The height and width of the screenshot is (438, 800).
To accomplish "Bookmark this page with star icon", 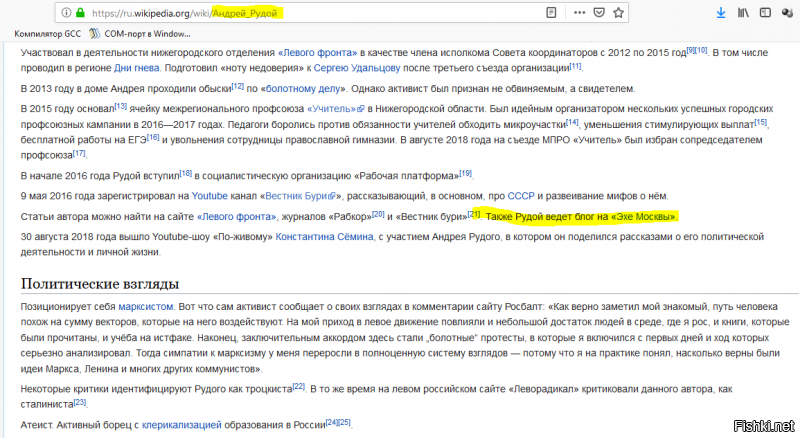I will pos(618,13).
